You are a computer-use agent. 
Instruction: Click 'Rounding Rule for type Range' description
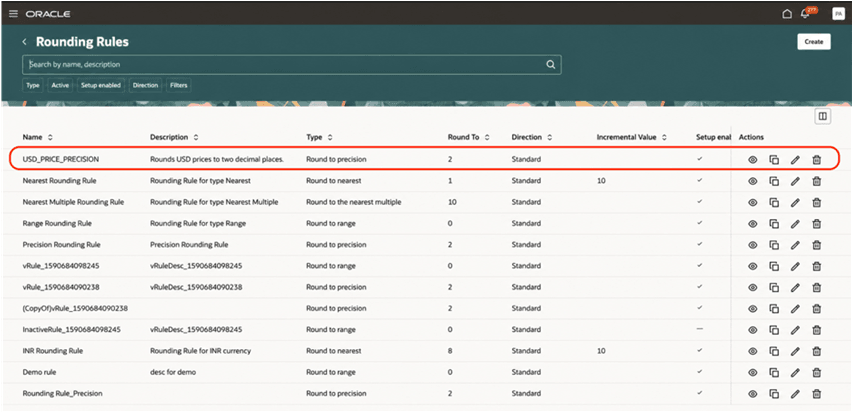(x=198, y=223)
